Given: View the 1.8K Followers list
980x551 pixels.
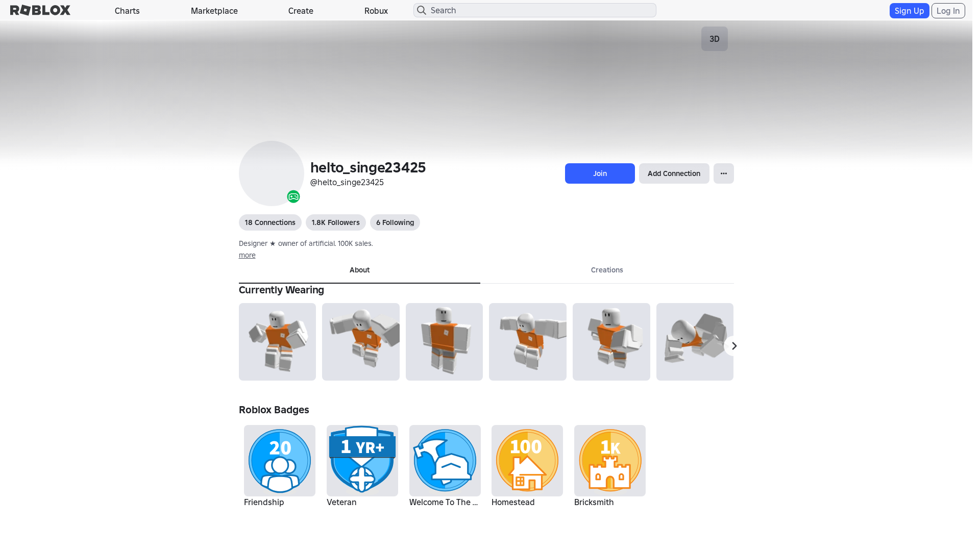Looking at the screenshot, I should click(x=336, y=222).
